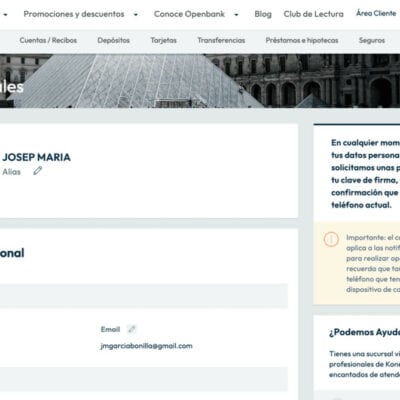Edit the Email with pencil icon
Image resolution: width=400 pixels, height=400 pixels.
(x=132, y=329)
